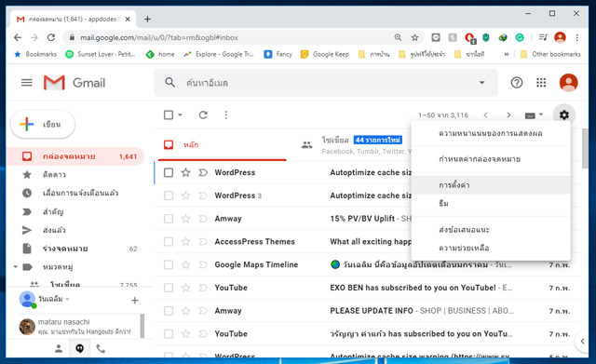Check the YouTube วรัญญา email checkbox
Viewport: 596px width, 364px height.
coord(169,334)
